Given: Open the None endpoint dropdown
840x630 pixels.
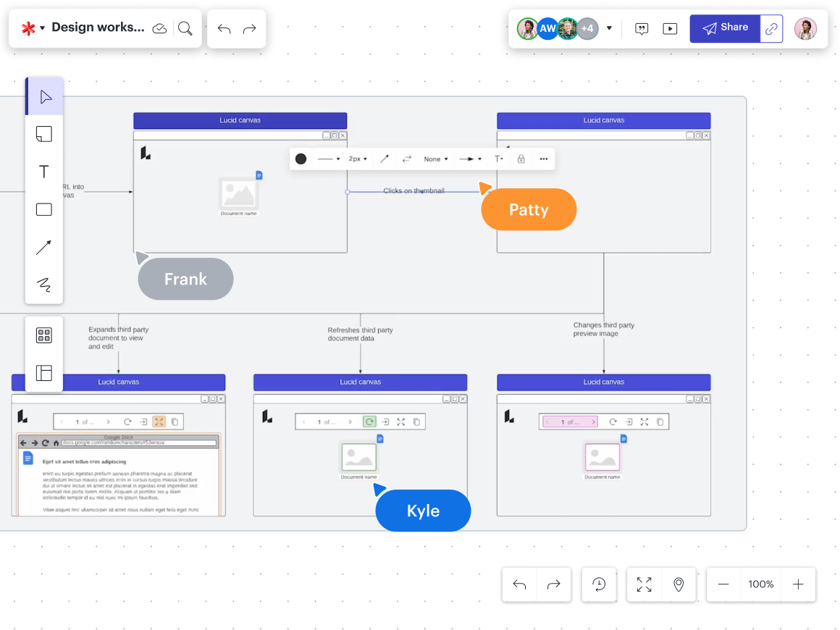Looking at the screenshot, I should click(436, 159).
